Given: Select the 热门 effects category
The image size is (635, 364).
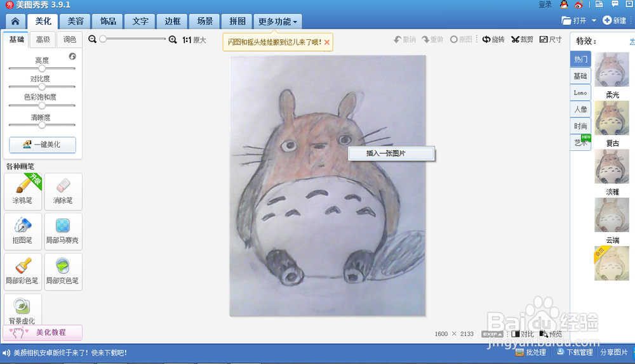Looking at the screenshot, I should click(580, 59).
